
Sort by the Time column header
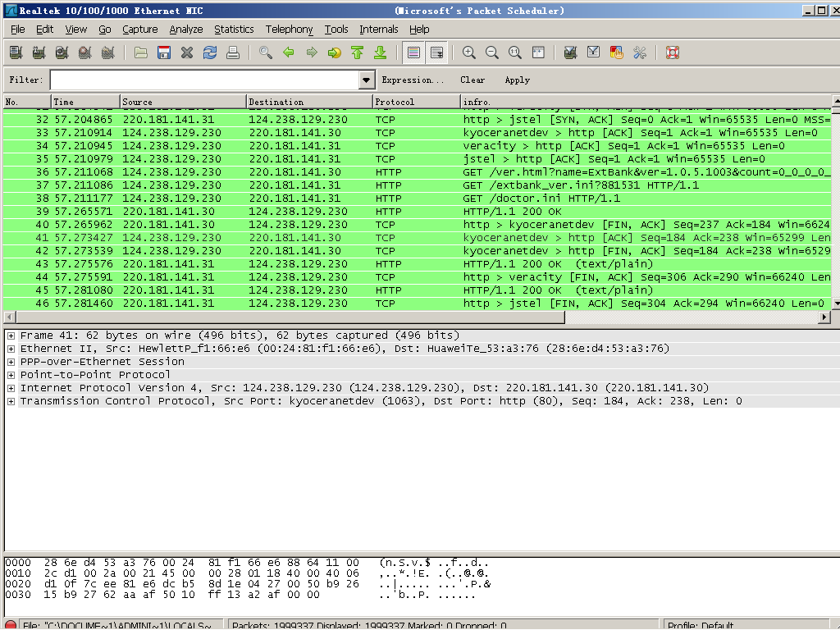(x=85, y=102)
